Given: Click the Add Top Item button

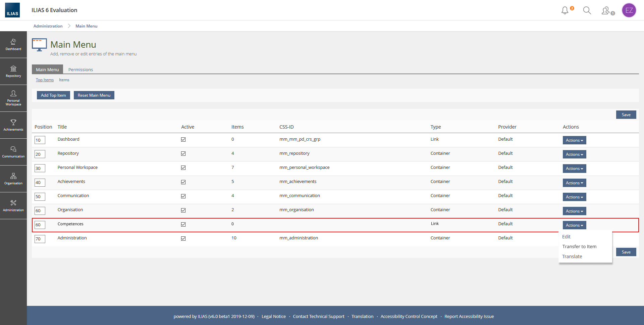Looking at the screenshot, I should (x=53, y=95).
